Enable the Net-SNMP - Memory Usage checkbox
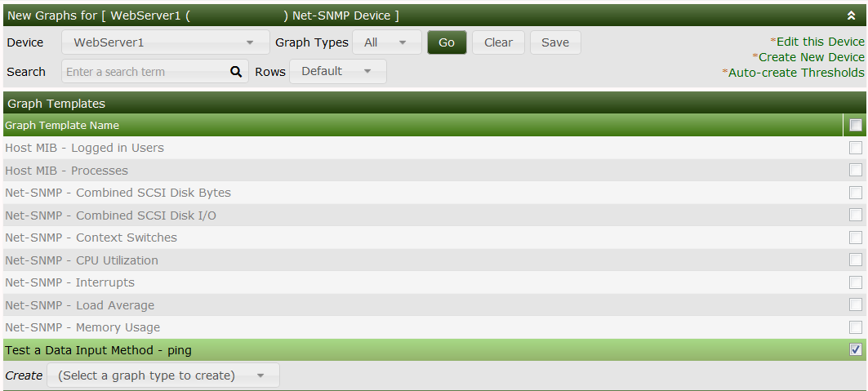The height and width of the screenshot is (391, 868). (856, 327)
